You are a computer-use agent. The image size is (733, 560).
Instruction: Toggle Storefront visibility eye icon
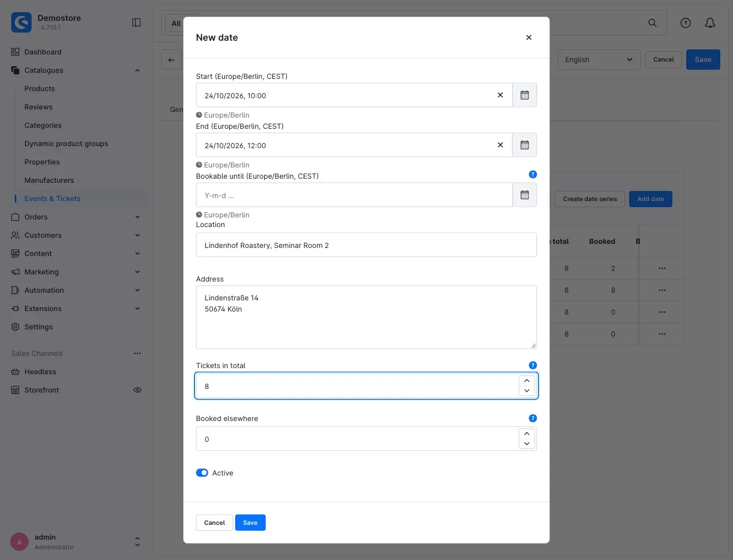(x=137, y=390)
